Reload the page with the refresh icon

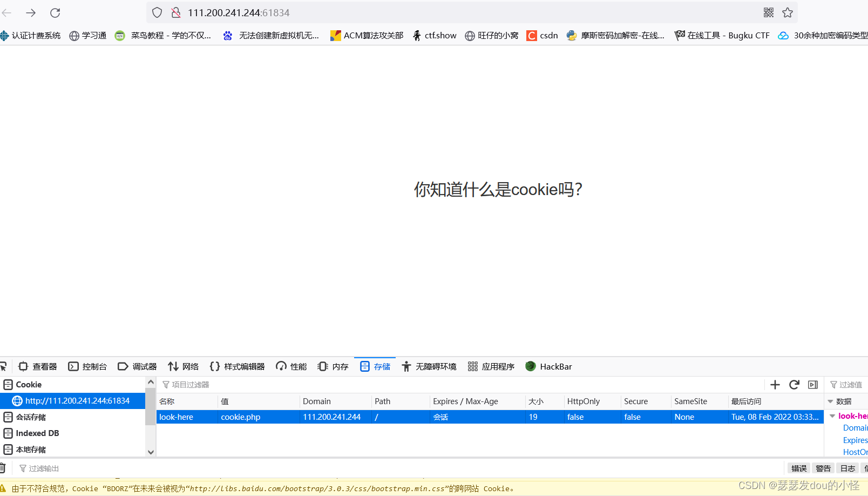(55, 12)
